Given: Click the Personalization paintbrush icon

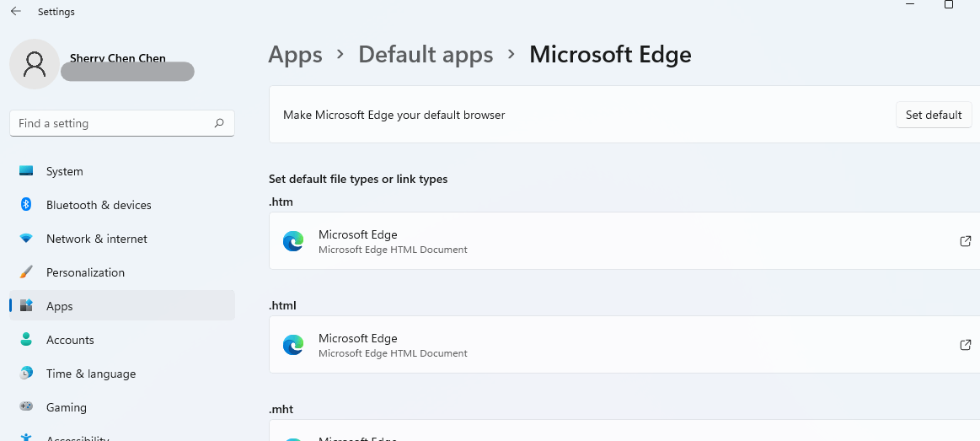Looking at the screenshot, I should [x=26, y=272].
